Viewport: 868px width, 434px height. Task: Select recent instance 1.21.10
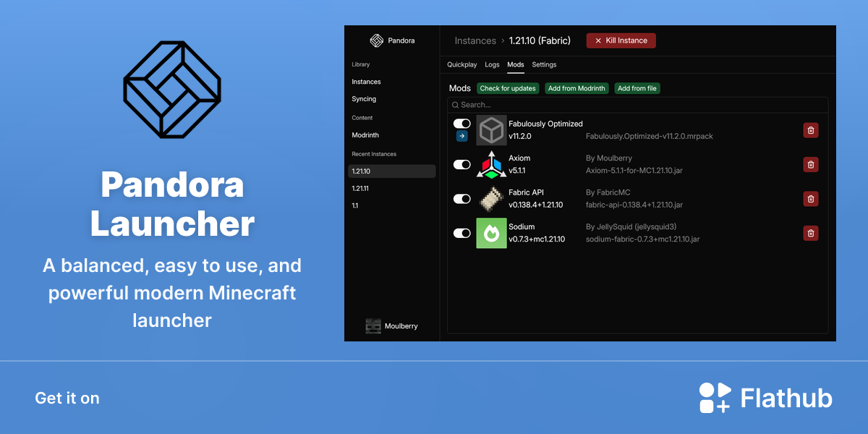392,171
